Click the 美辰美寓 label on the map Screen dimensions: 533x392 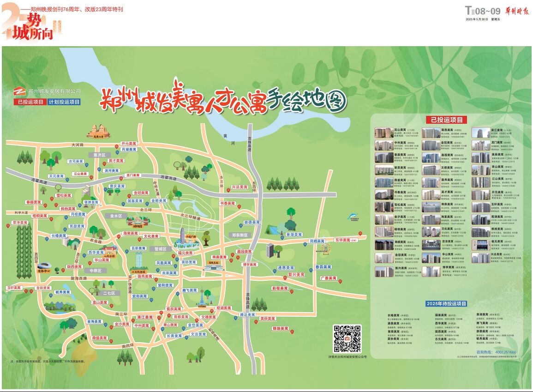point(268,319)
